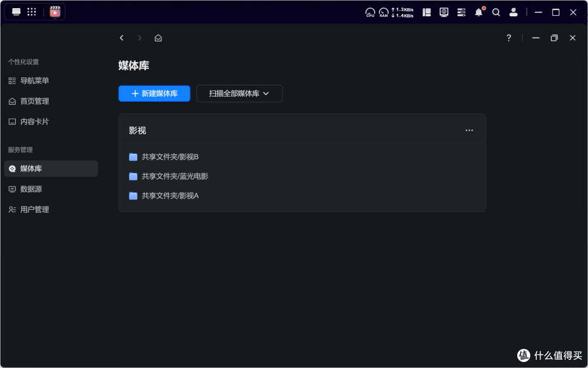
Task: Open 用户管理 in the sidebar
Action: coord(51,209)
